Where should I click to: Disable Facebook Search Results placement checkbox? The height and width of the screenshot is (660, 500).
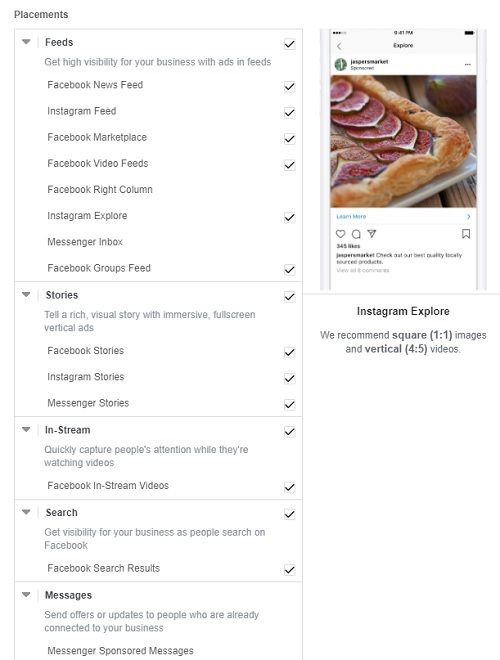point(290,570)
